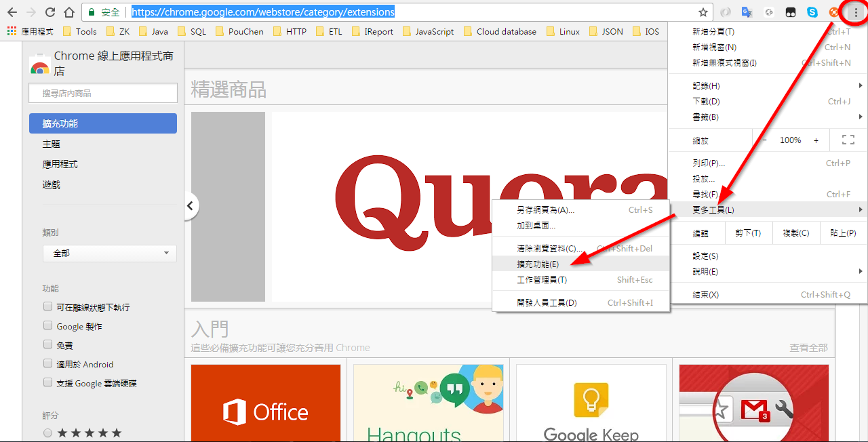Open the 遊戲 category in sidebar
This screenshot has height=442, width=868.
(x=51, y=184)
